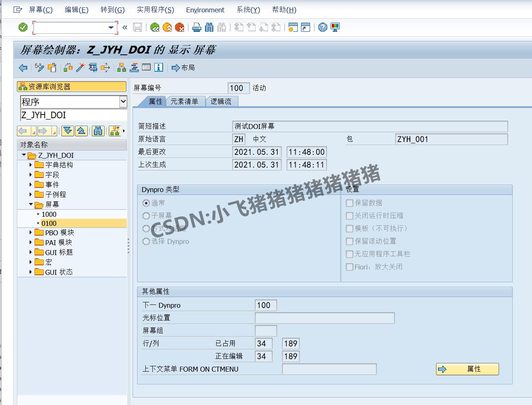Click the magic wand icon in toolbar
Screen dimensions: 532x405
81,68
